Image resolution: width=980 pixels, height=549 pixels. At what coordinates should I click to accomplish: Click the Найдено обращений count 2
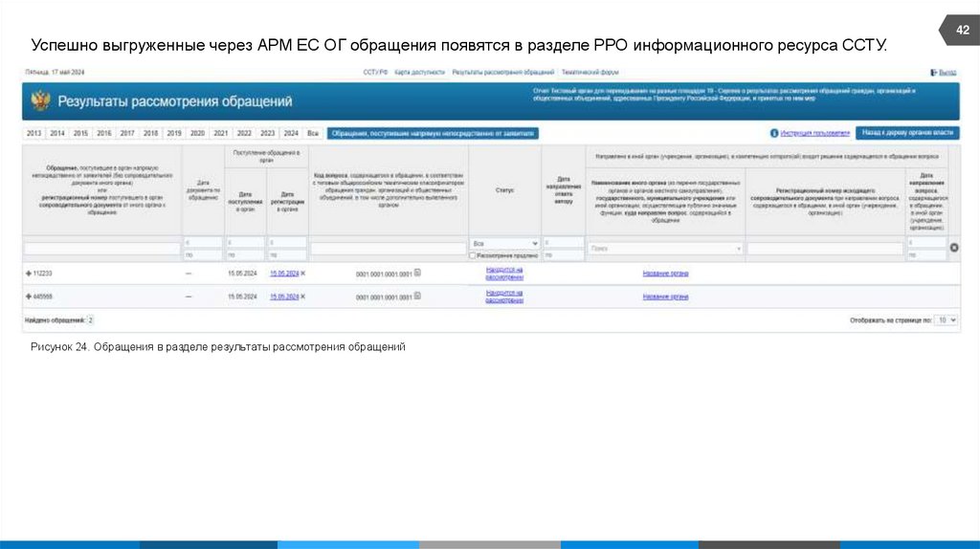[90, 319]
